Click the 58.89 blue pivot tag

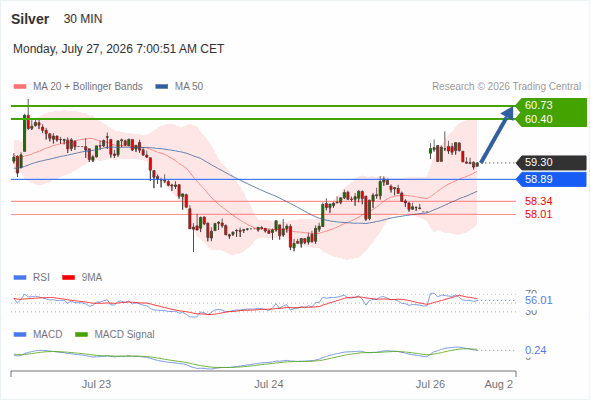(x=552, y=179)
